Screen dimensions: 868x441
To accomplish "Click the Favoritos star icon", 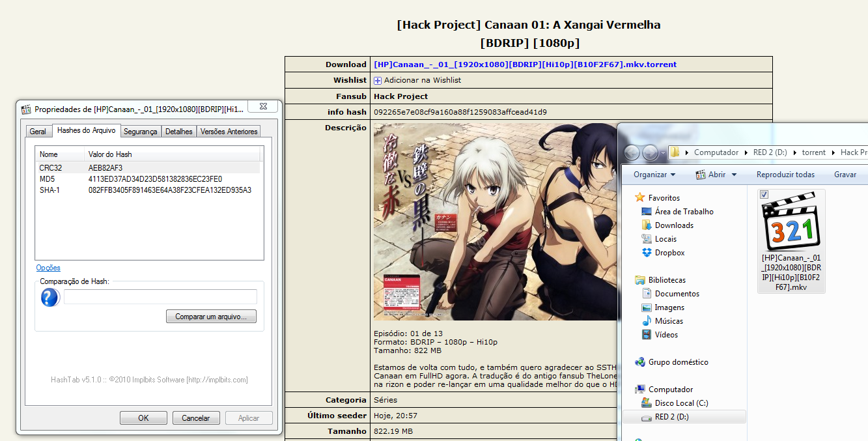I will 640,197.
